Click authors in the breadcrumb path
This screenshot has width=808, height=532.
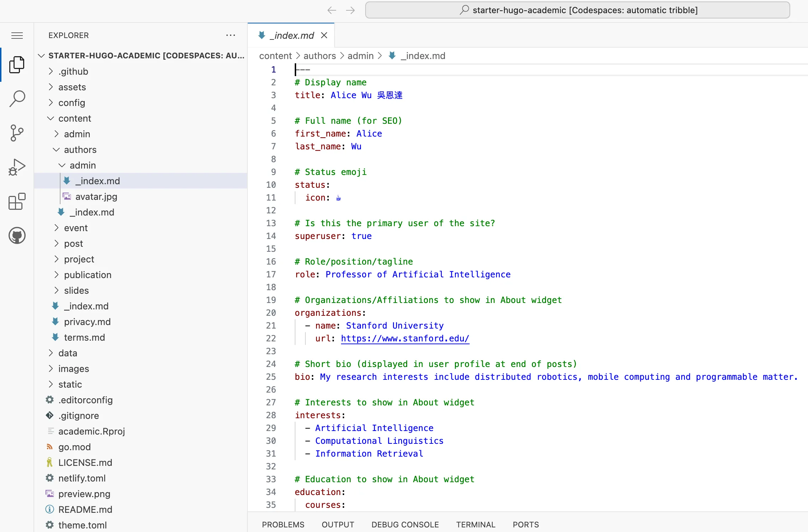coord(319,56)
